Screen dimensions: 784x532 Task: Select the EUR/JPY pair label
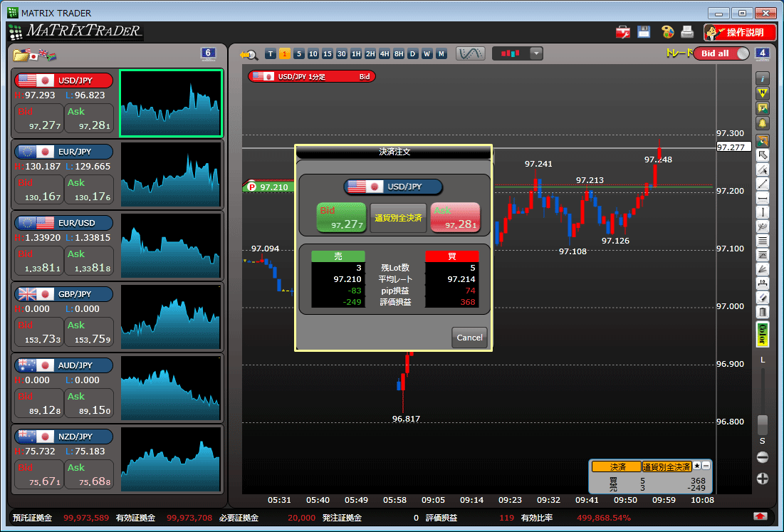pos(63,152)
